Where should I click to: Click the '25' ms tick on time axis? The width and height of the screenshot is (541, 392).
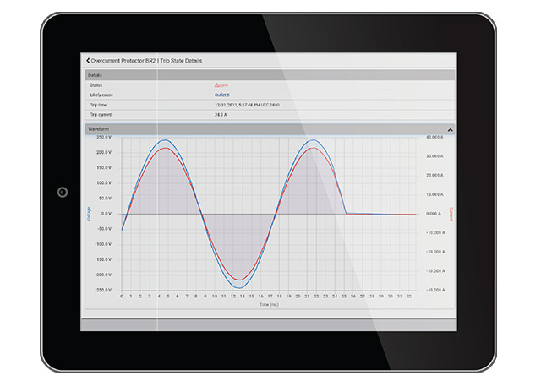344,297
